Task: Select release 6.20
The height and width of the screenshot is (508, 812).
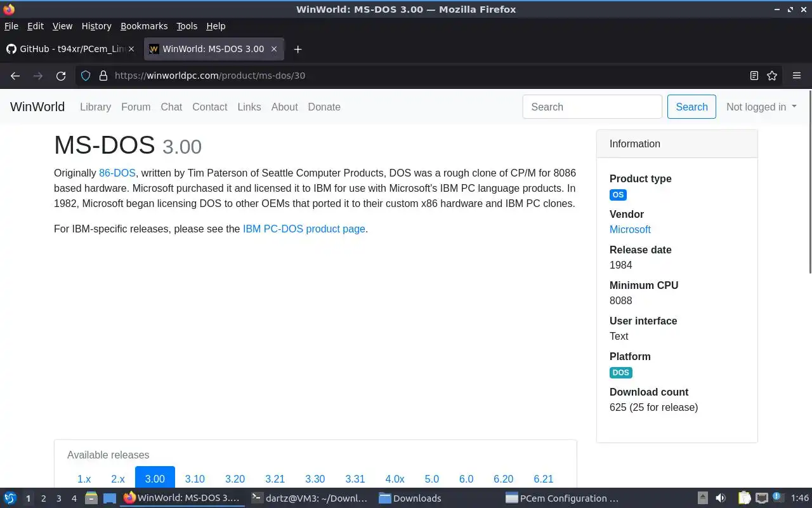Action: tap(504, 479)
